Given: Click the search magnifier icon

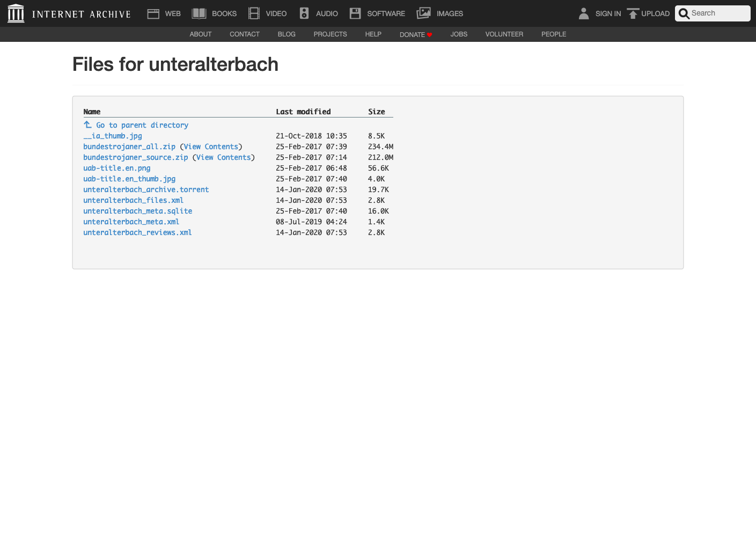Looking at the screenshot, I should click(x=684, y=14).
